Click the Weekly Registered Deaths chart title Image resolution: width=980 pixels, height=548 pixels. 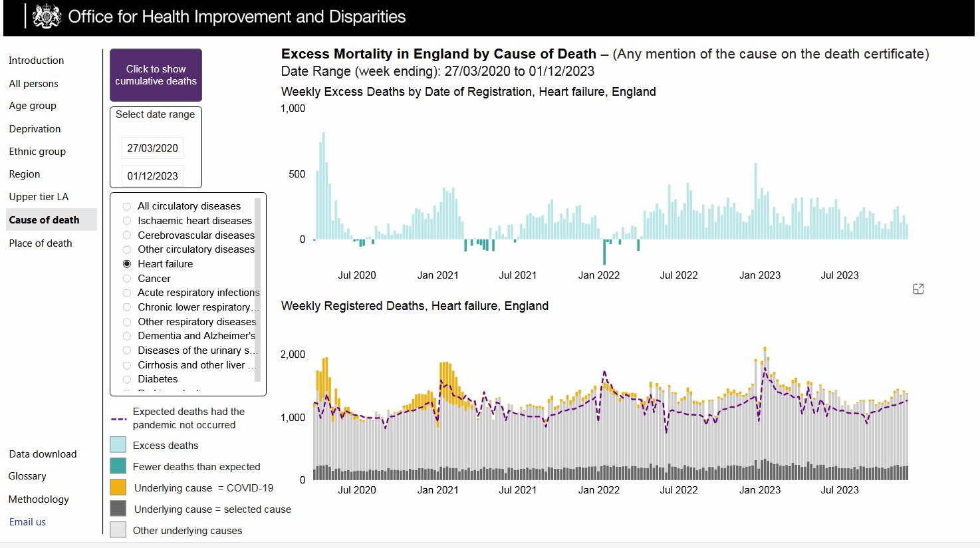415,306
